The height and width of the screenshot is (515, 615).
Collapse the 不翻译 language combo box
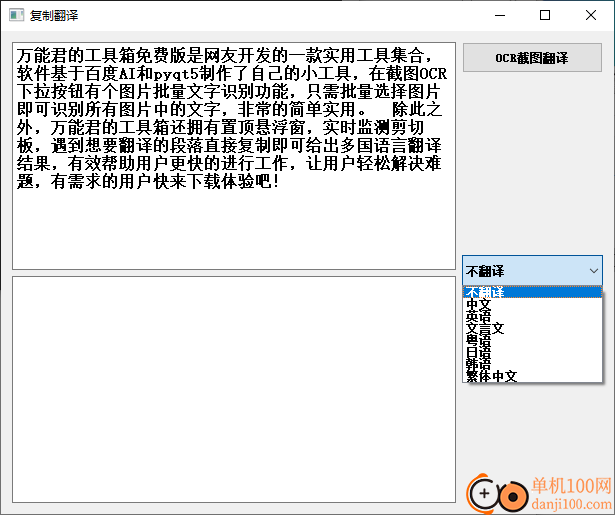[x=532, y=271]
